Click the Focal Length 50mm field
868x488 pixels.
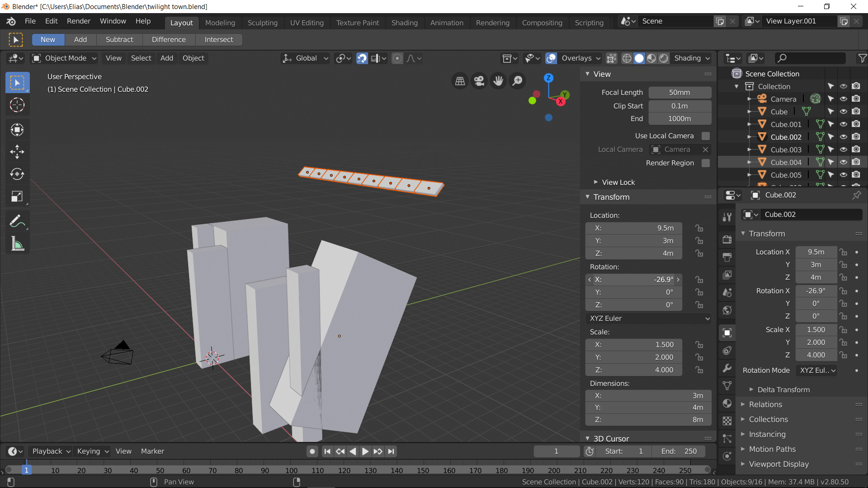click(x=680, y=93)
